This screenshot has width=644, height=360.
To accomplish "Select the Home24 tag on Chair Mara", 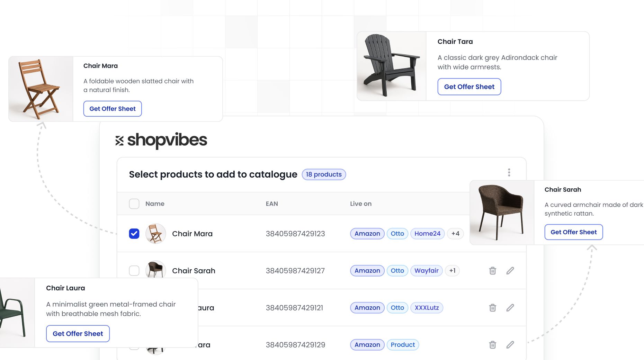I will pos(427,234).
